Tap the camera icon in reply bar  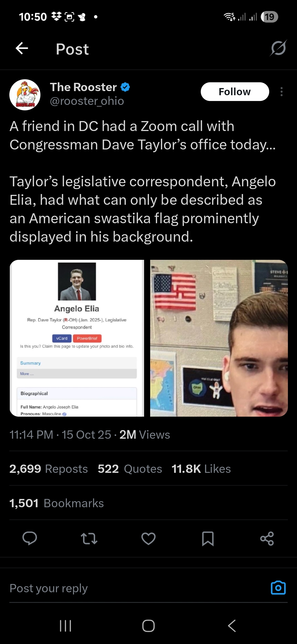click(x=278, y=588)
